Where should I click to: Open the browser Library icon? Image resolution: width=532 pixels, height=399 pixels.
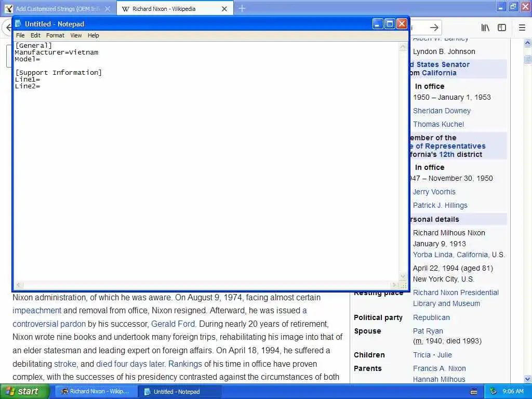pos(485,28)
